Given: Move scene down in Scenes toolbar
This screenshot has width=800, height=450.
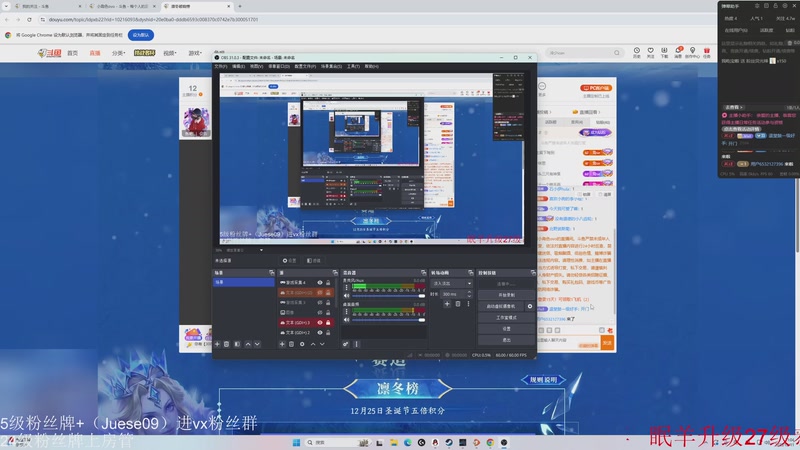Looking at the screenshot, I should (x=257, y=344).
